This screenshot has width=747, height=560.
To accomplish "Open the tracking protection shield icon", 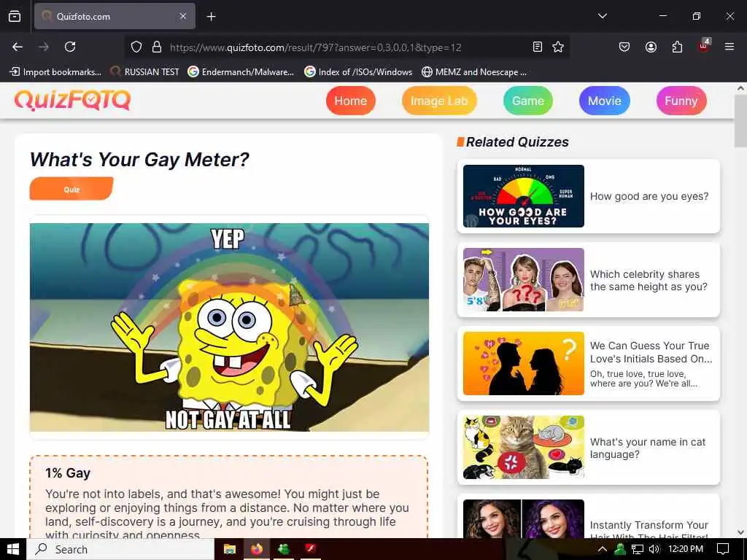I will pos(136,47).
